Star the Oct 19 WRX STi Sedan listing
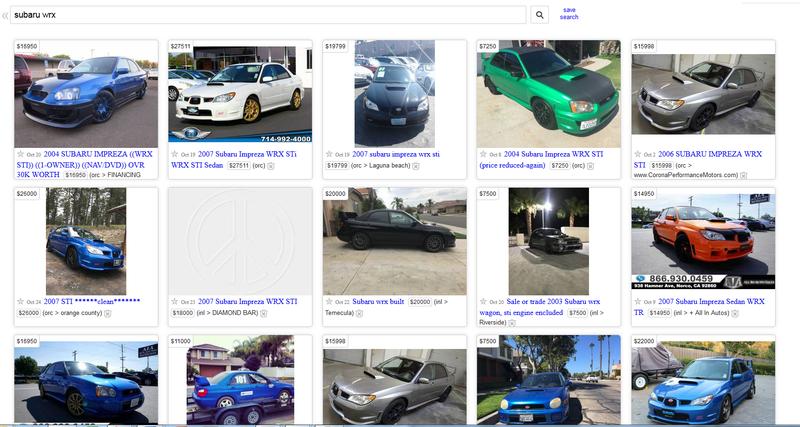The width and height of the screenshot is (800, 427). (174, 154)
